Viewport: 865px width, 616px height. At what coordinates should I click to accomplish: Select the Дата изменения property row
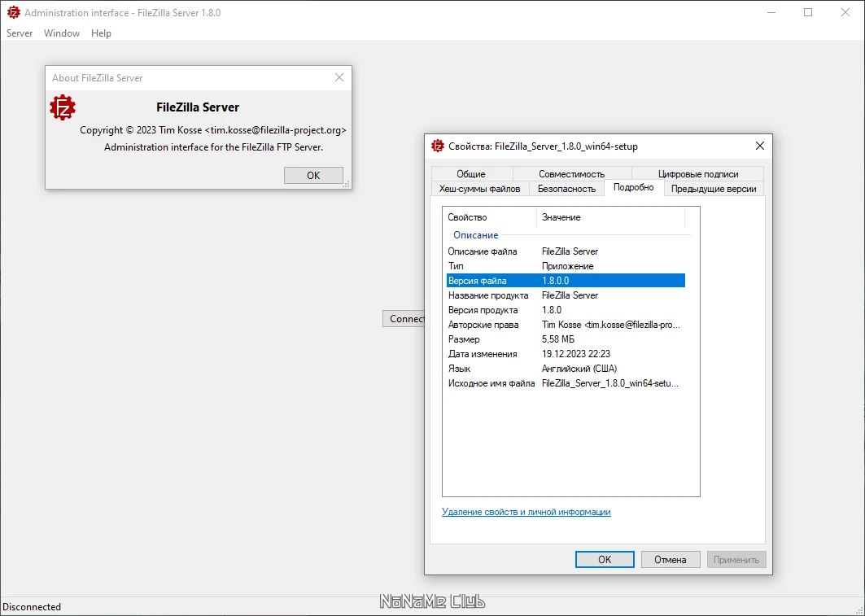[x=566, y=354]
